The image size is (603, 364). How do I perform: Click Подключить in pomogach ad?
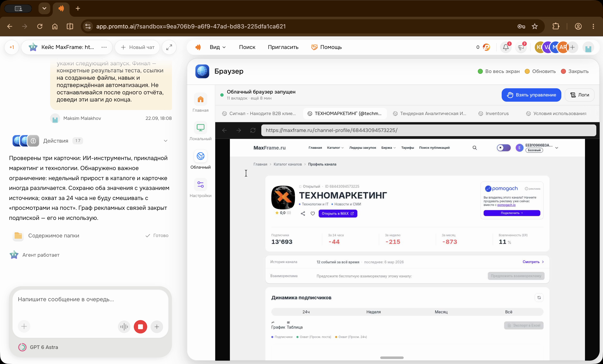pyautogui.click(x=512, y=213)
